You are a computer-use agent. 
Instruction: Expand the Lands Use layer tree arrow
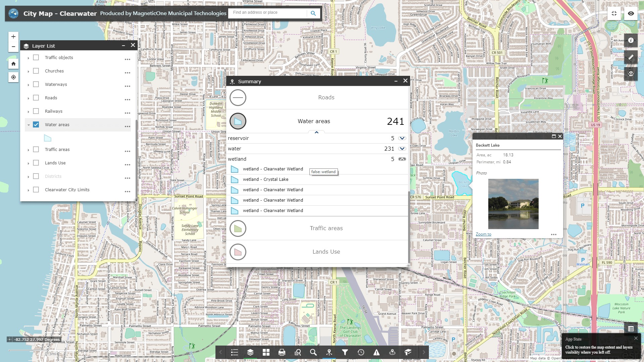tap(28, 163)
